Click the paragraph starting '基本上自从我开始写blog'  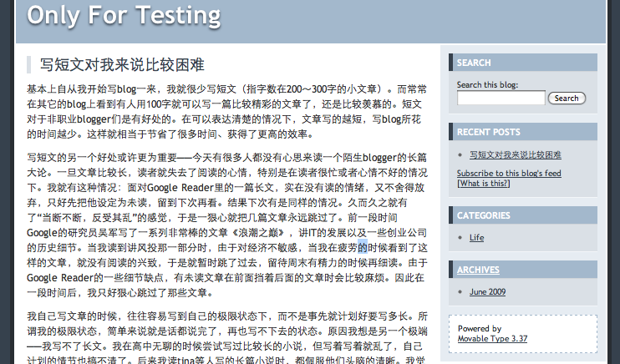coord(227,111)
